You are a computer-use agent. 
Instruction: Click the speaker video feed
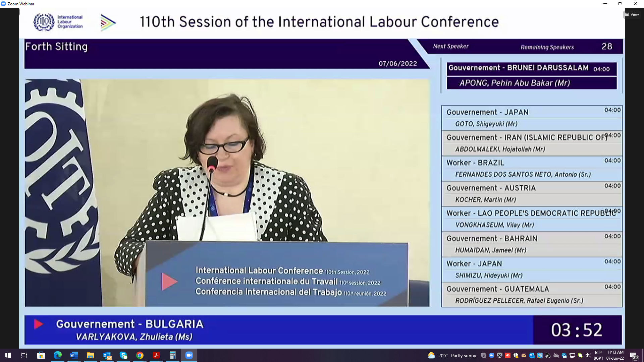(227, 193)
